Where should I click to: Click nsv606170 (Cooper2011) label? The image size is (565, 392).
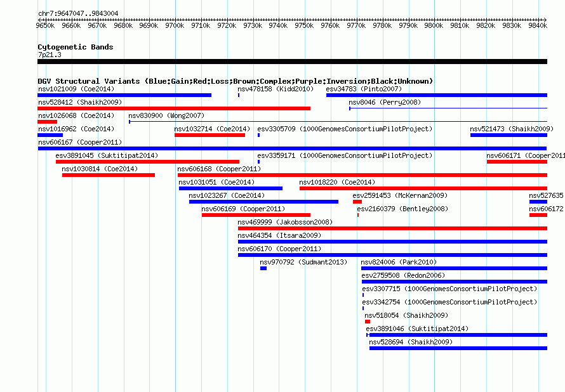point(279,249)
